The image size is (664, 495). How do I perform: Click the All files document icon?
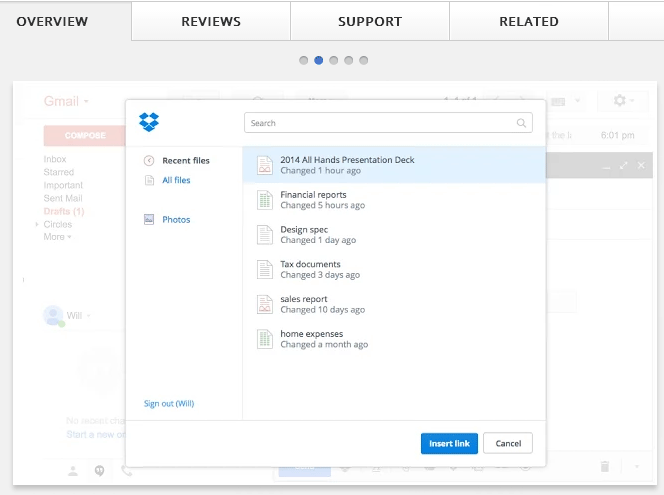(x=149, y=180)
